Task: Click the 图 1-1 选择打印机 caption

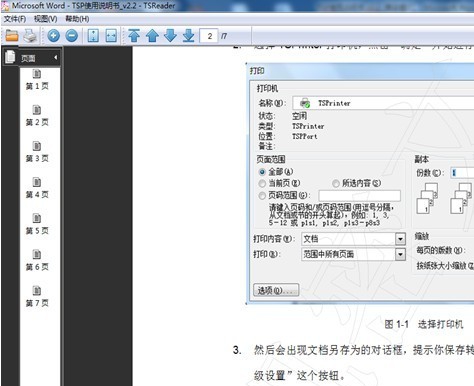Action: point(424,324)
